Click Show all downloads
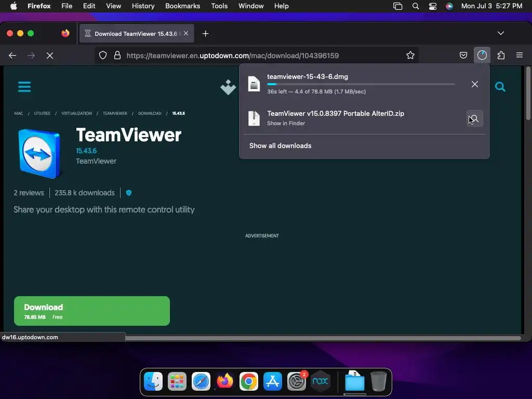This screenshot has width=532, height=399. coord(280,146)
